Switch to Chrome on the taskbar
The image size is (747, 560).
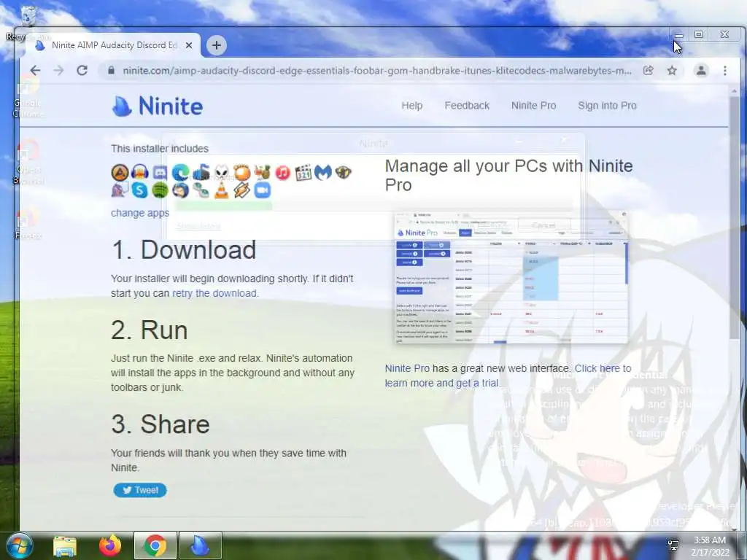click(x=155, y=545)
